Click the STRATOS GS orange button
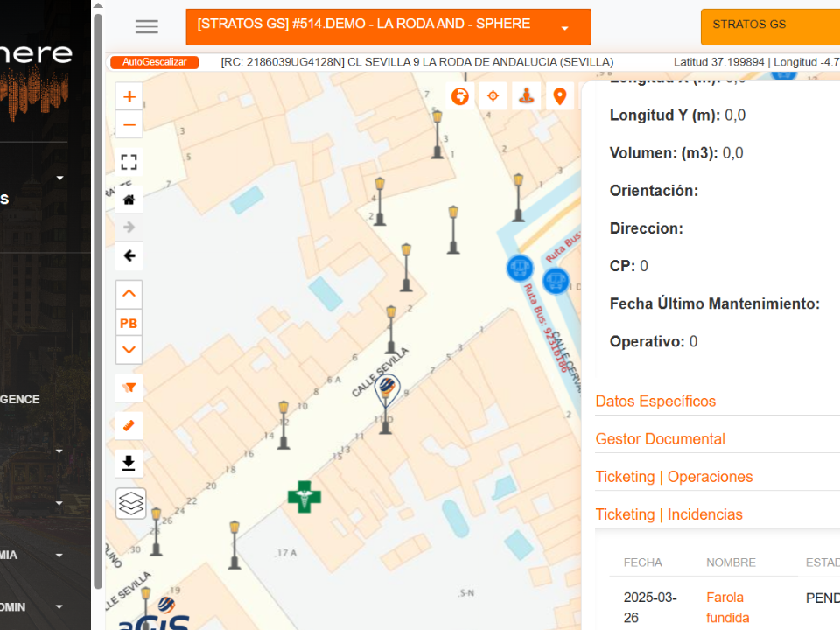 click(770, 27)
